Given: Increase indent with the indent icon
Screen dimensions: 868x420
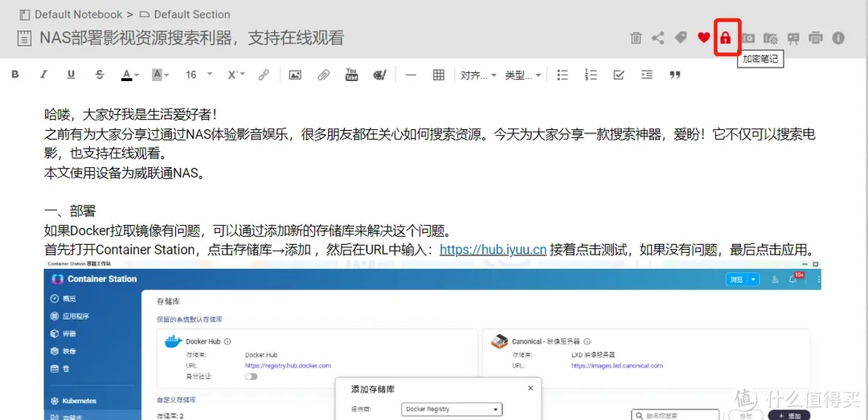Looking at the screenshot, I should coord(646,75).
